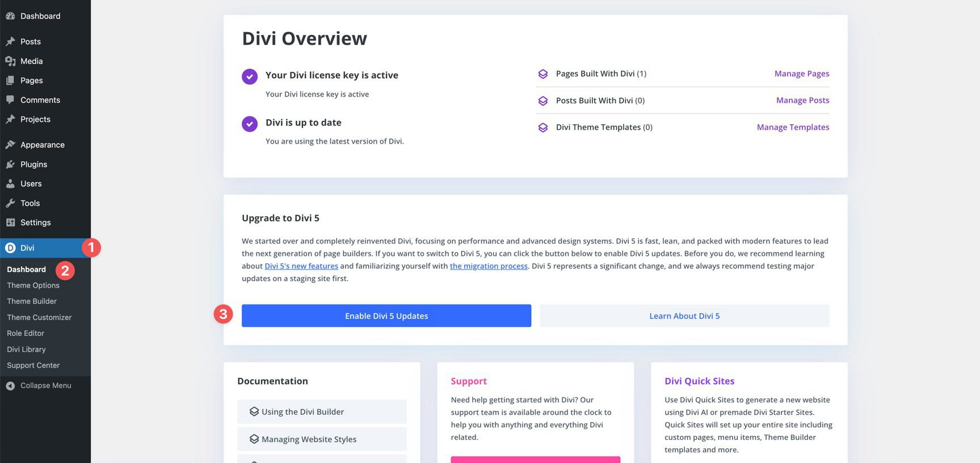Follow the Divi 5's new features link
Image resolution: width=980 pixels, height=463 pixels.
tap(301, 266)
